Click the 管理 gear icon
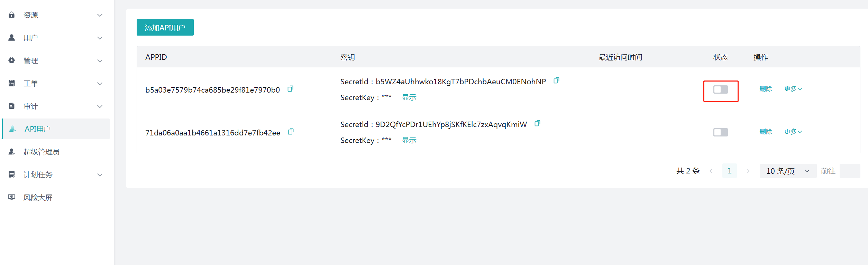Screen dimensions: 868x265 point(12,60)
